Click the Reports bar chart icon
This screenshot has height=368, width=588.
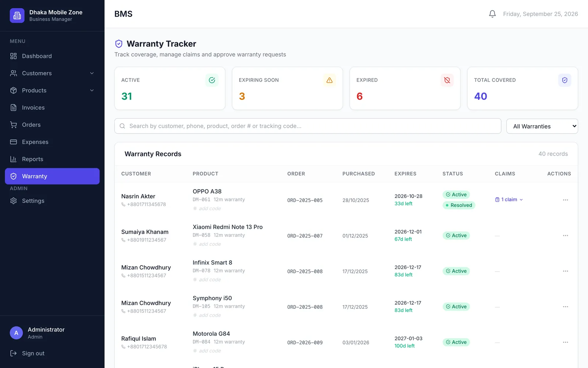click(14, 159)
